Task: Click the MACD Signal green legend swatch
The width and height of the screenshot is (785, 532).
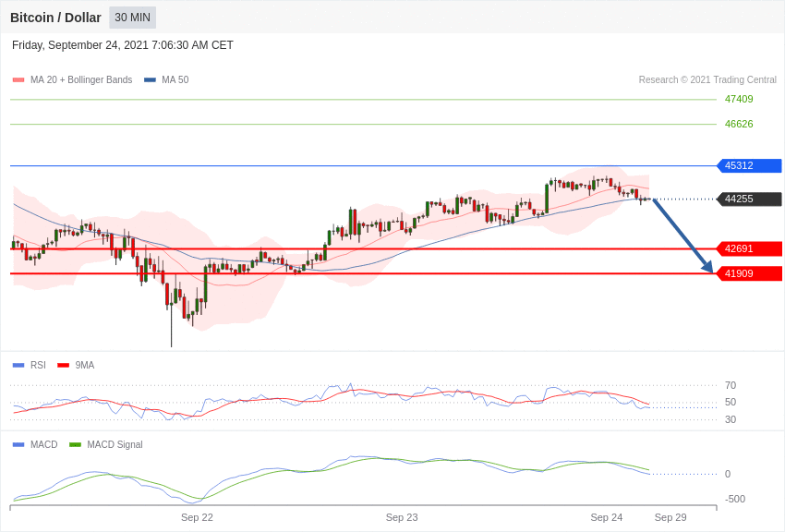Action: click(75, 445)
